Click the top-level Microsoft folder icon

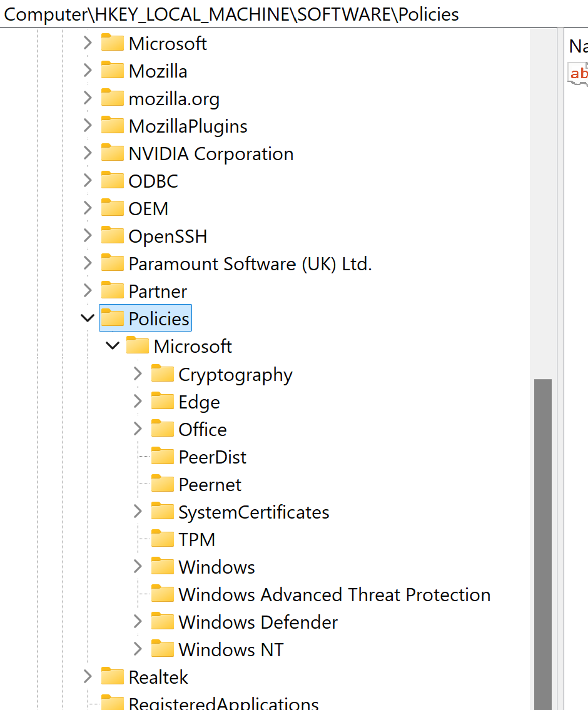pyautogui.click(x=112, y=43)
